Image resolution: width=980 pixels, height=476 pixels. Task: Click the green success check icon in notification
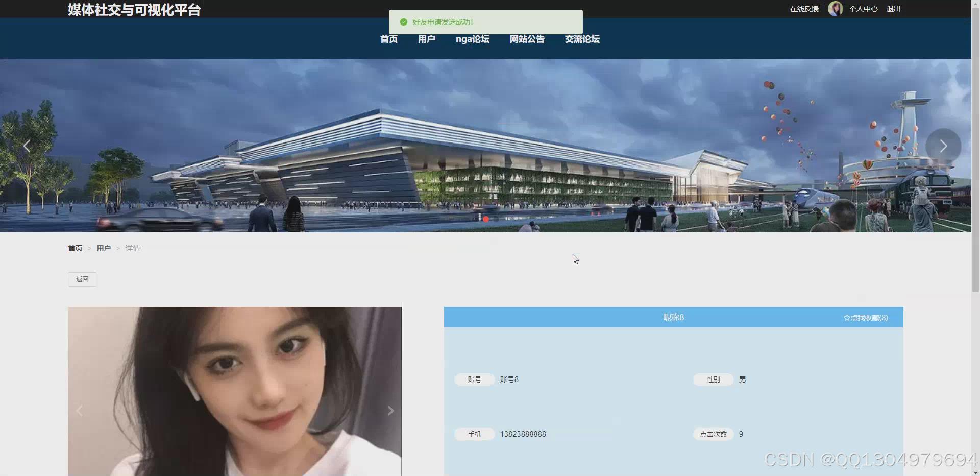(x=404, y=22)
